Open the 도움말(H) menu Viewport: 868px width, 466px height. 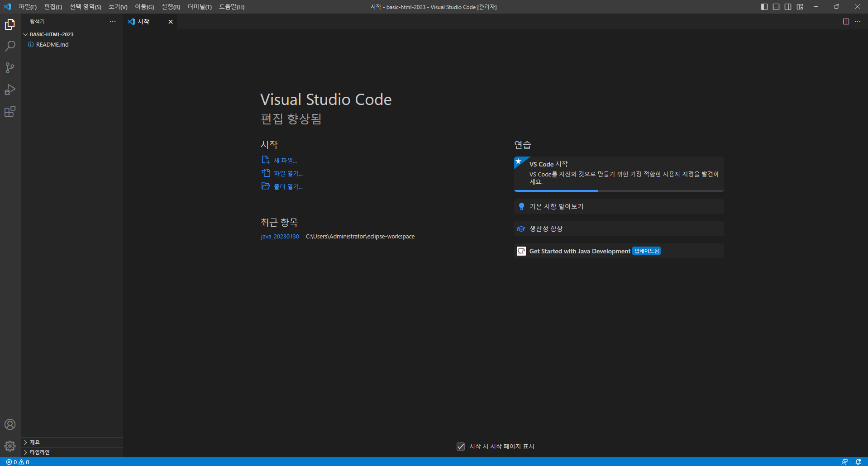pos(232,7)
